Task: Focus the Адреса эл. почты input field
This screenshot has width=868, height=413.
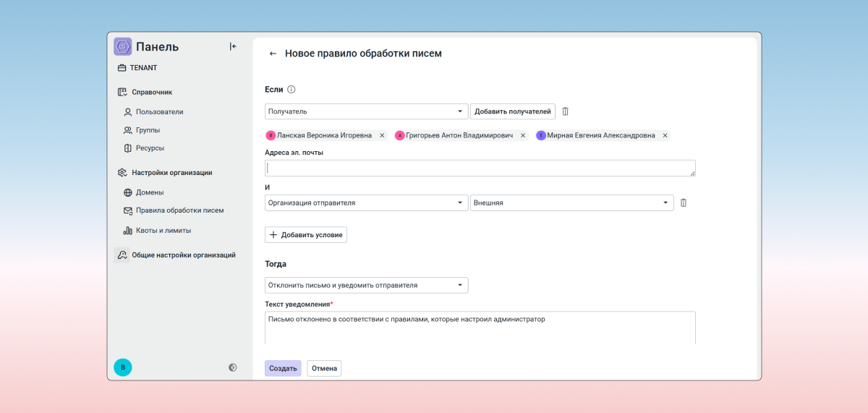Action: tap(480, 168)
